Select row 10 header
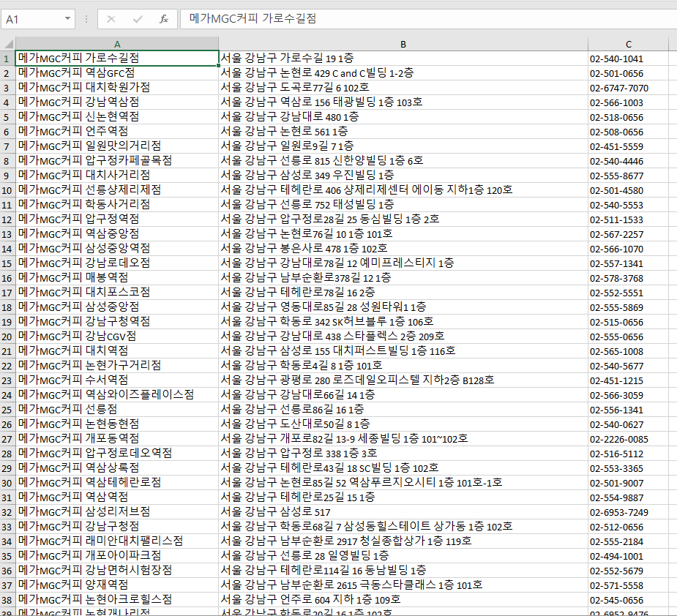 click(7, 190)
